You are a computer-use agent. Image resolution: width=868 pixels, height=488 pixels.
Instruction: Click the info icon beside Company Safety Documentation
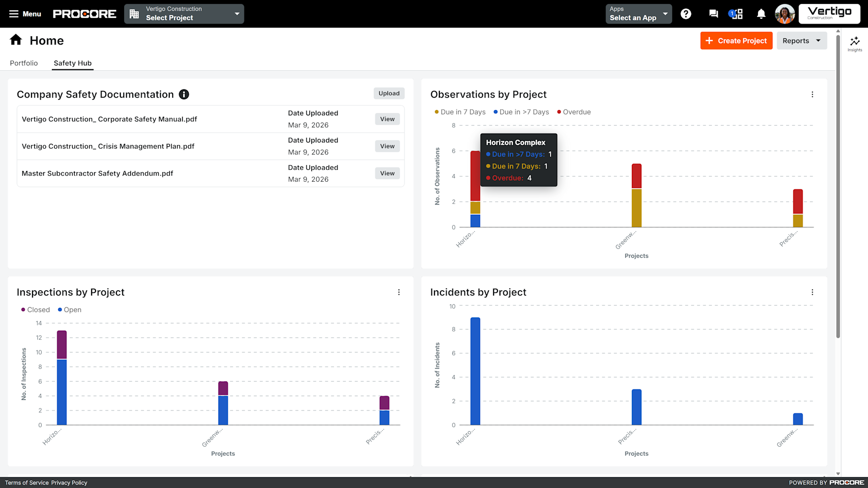(184, 94)
